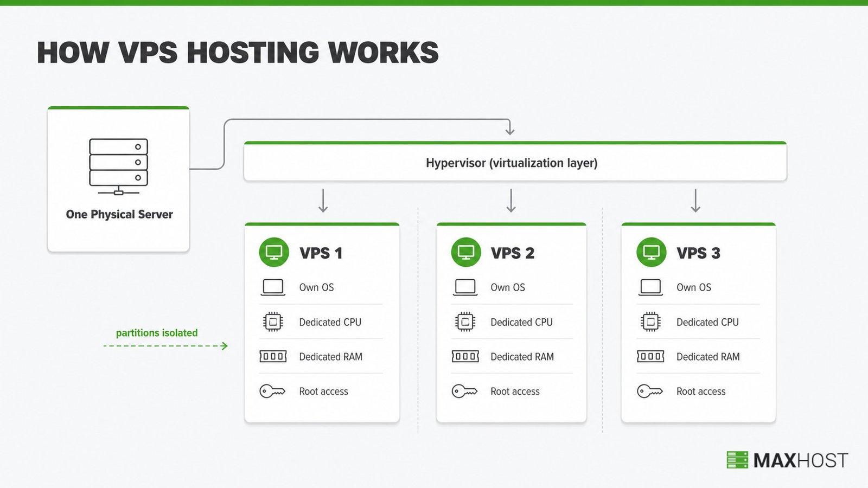Click the green monitor icon for VPS 1
This screenshot has height=488, width=868.
[x=274, y=252]
